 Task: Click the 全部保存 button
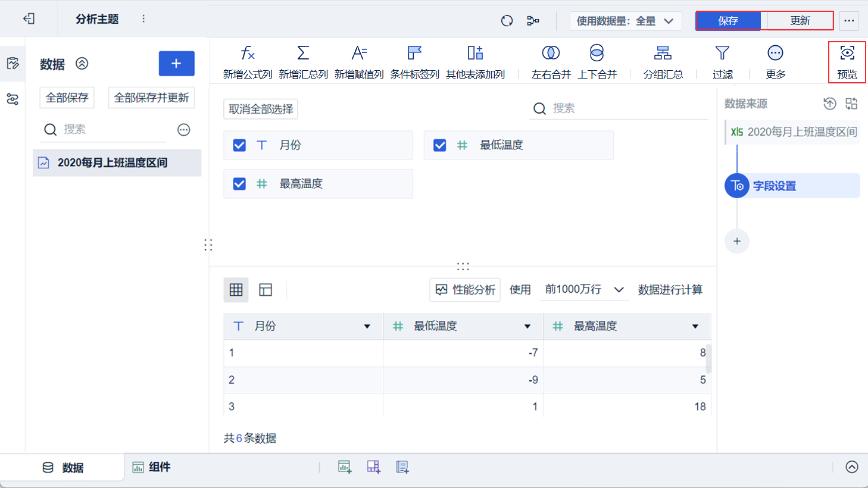tap(67, 98)
